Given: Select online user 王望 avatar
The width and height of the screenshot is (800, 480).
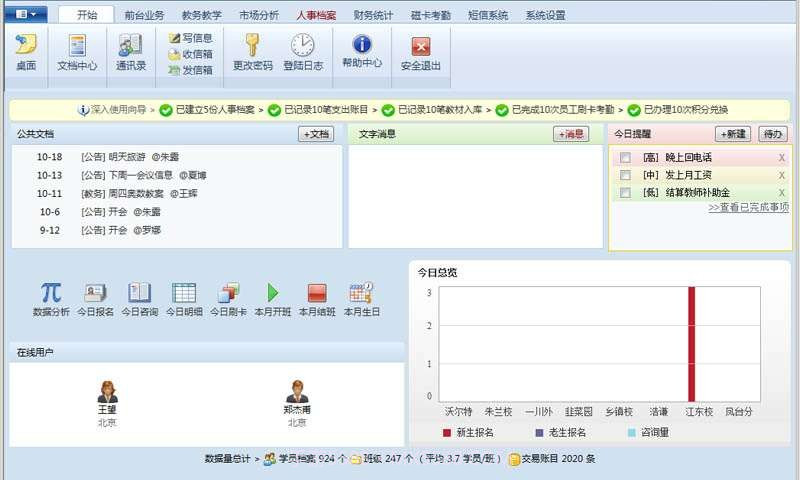Looking at the screenshot, I should pyautogui.click(x=107, y=391).
